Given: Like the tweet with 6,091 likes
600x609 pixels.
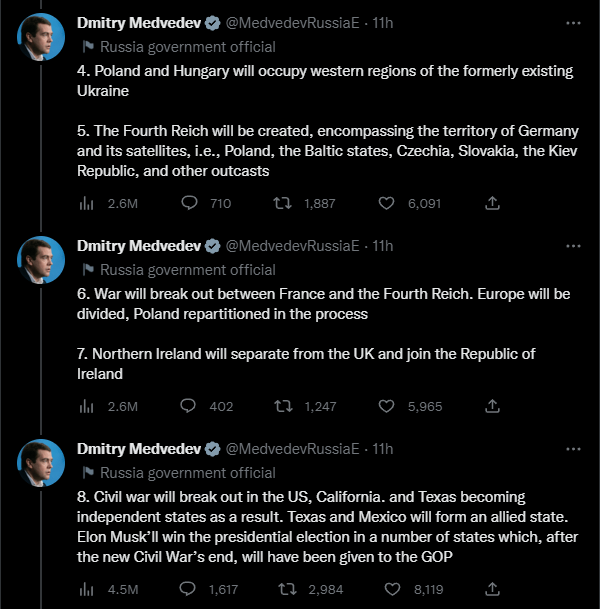Looking at the screenshot, I should (388, 203).
